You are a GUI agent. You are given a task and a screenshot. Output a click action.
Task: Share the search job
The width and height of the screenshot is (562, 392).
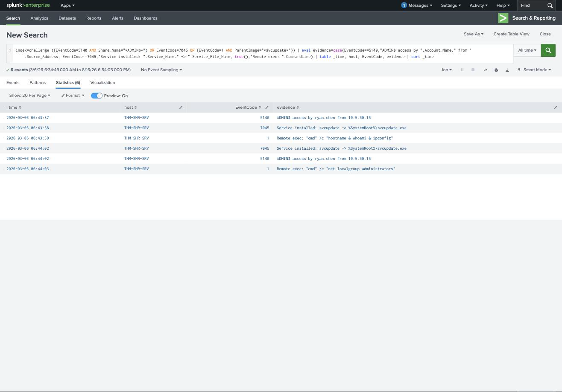point(485,70)
